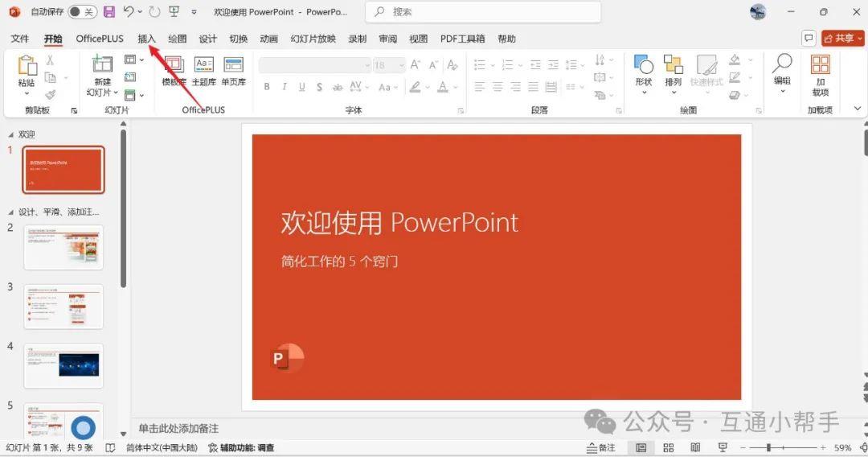Switch to Reading view icon
868x457 pixels.
point(695,447)
